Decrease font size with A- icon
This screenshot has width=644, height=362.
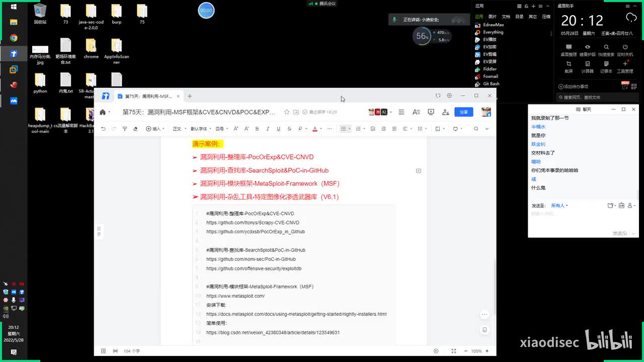click(247, 129)
